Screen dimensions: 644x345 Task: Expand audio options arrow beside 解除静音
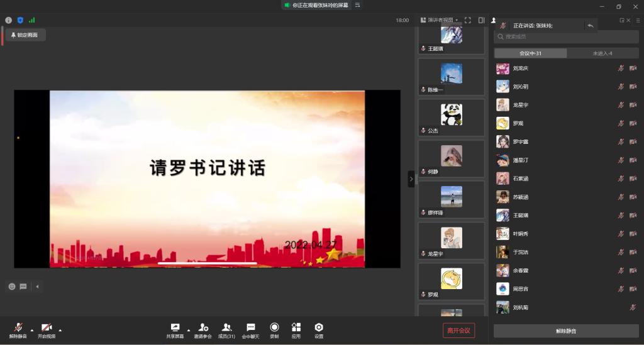[x=32, y=329]
